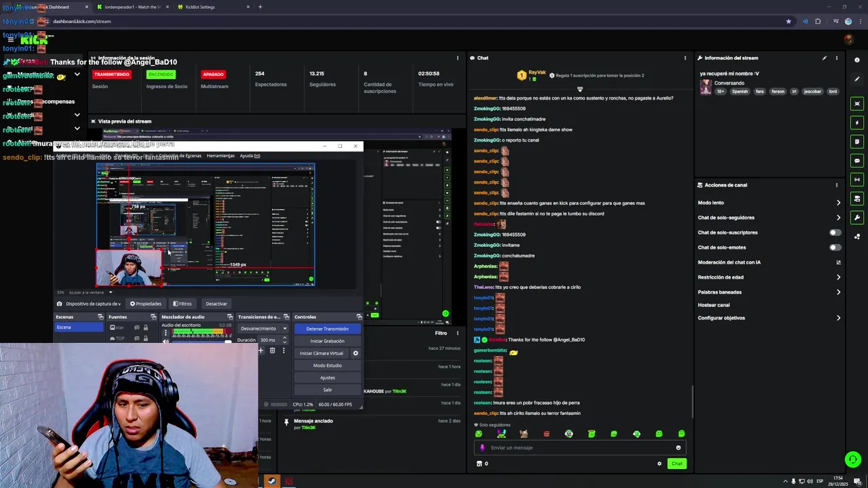The height and width of the screenshot is (488, 868).
Task: Open Información de la sesión three-dot menu
Action: click(457, 58)
